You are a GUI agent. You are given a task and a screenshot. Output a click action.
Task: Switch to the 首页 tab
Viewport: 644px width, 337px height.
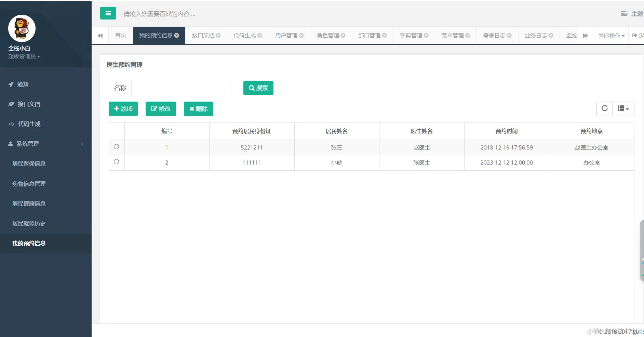[x=121, y=35]
